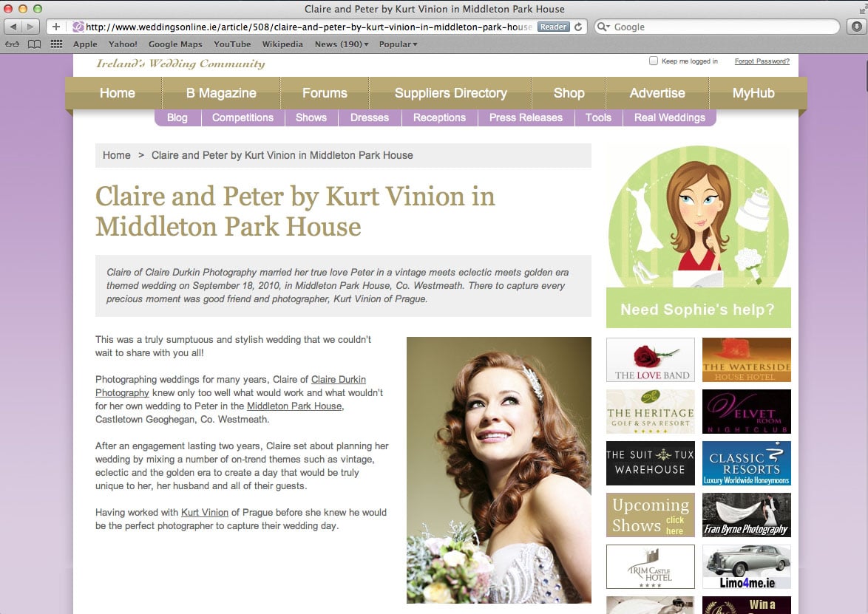Click the Sophie cartoon illustration

coord(698,216)
